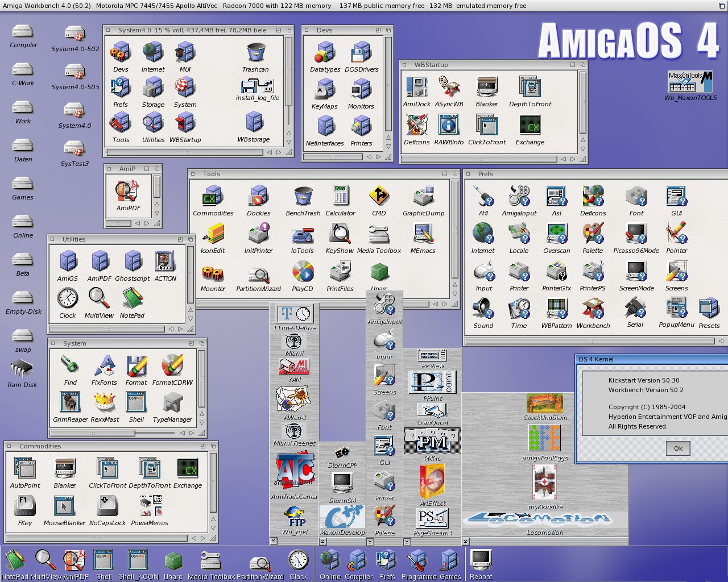The height and width of the screenshot is (582, 728).
Task: Open KeyShow in Tools window
Action: (340, 234)
